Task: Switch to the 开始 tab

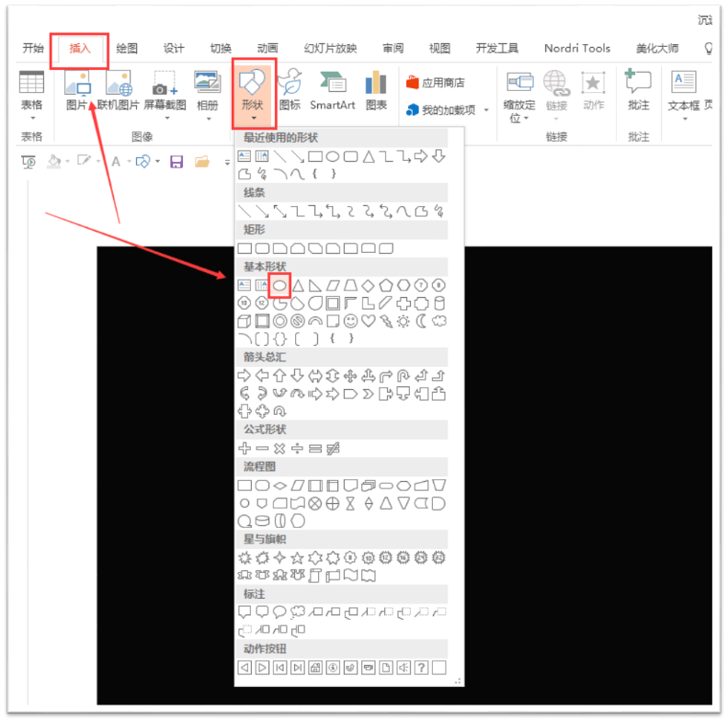Action: click(33, 49)
